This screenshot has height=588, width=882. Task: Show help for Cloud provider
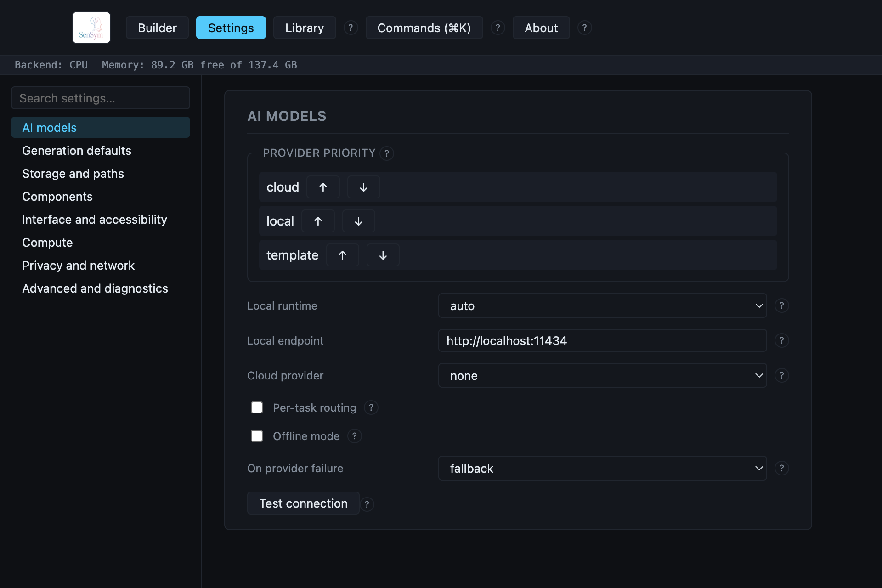point(781,375)
